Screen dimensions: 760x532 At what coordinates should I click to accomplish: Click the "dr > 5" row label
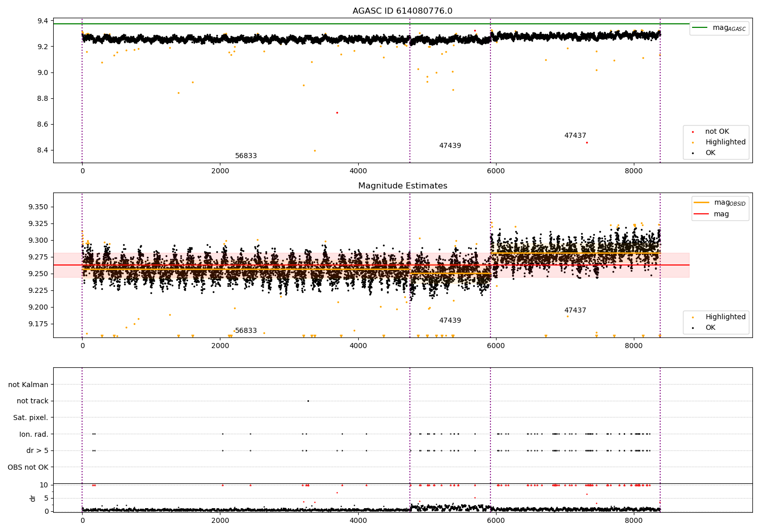pos(37,451)
